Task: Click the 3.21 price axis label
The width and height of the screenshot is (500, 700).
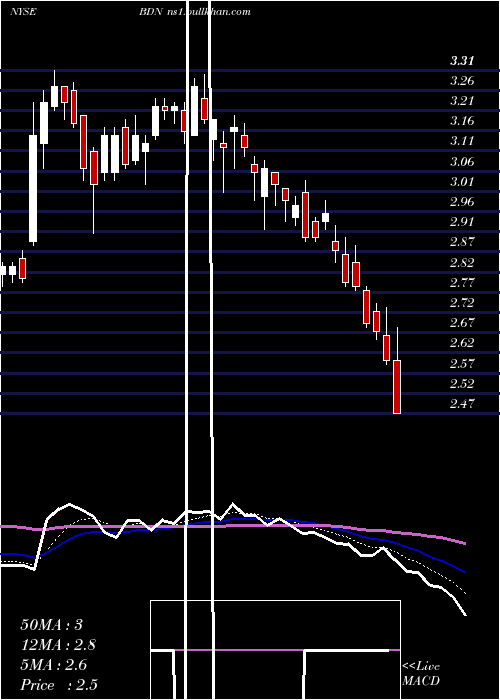Action: pos(462,101)
